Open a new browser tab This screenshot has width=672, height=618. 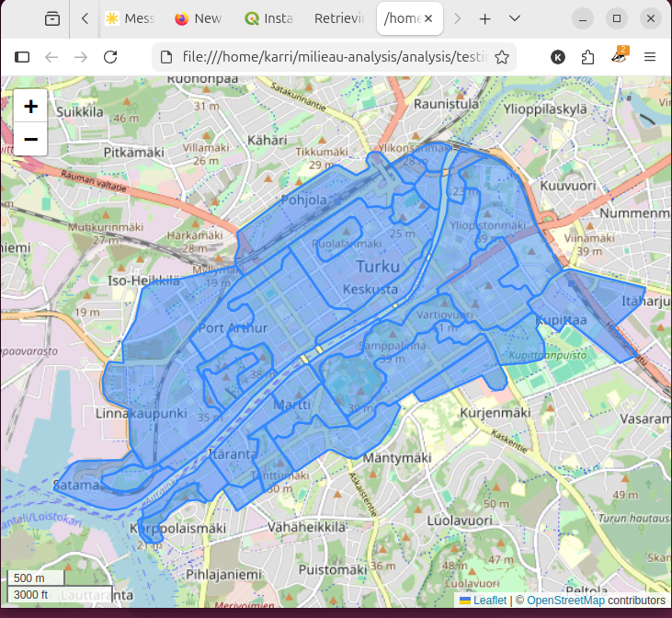484,18
